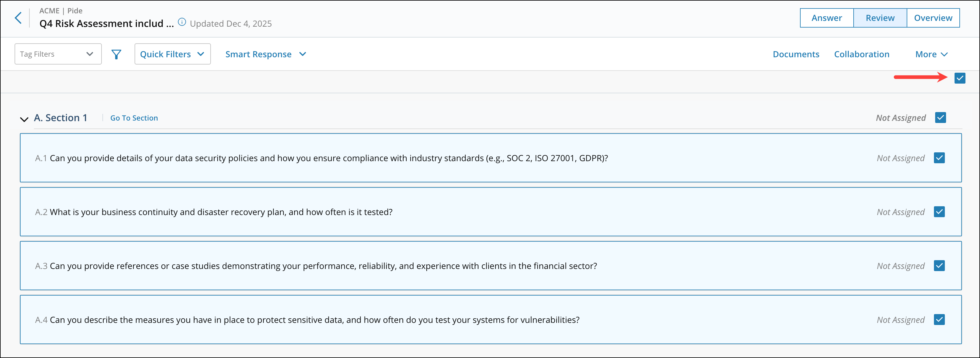Open the Tag Filters dropdown
The height and width of the screenshot is (358, 980).
point(58,54)
